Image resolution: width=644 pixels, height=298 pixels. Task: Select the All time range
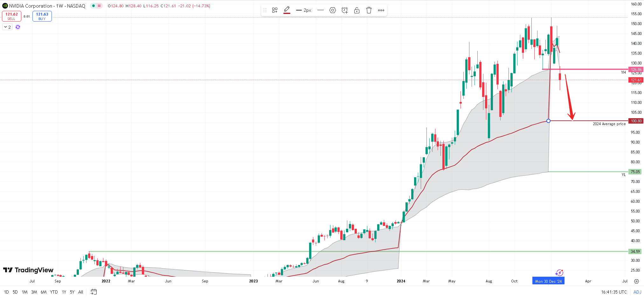(x=81, y=292)
